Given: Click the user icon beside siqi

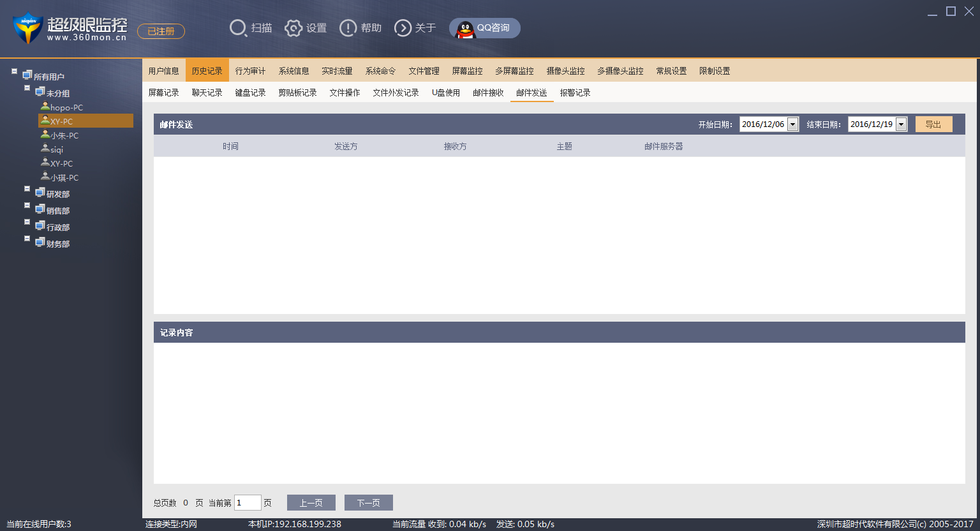Looking at the screenshot, I should click(45, 149).
